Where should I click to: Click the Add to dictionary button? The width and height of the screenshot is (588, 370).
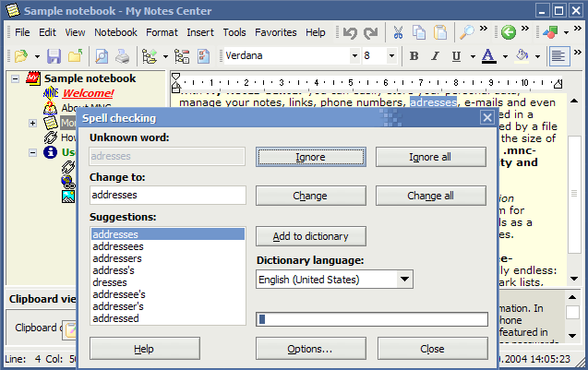(x=310, y=235)
